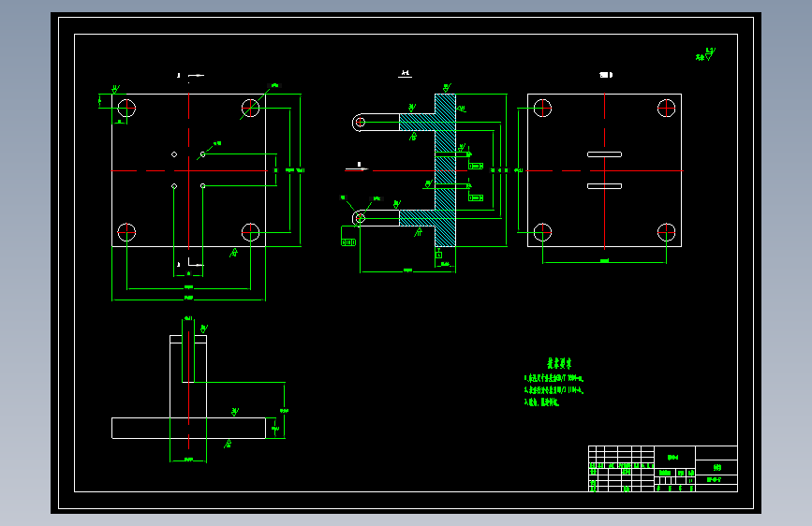
Task: Click the hole-spacing dimension under front view
Action: 188,287
